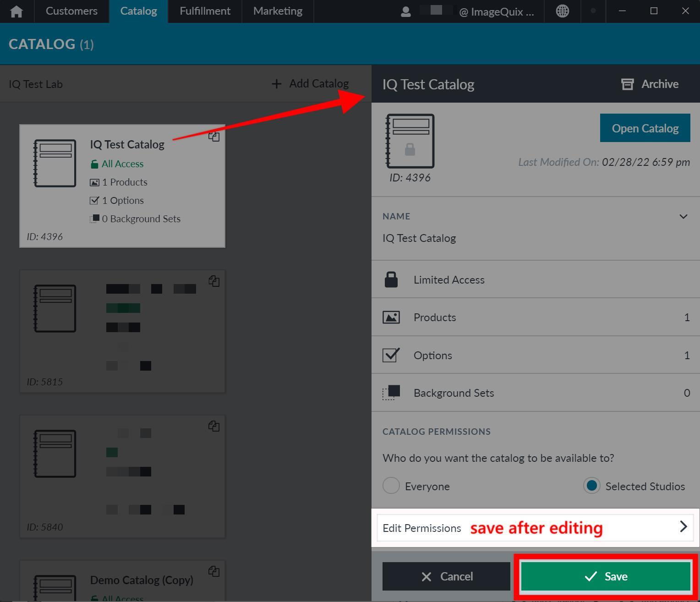Switch to the Catalog tab
Viewport: 700px width, 602px height.
pos(138,11)
